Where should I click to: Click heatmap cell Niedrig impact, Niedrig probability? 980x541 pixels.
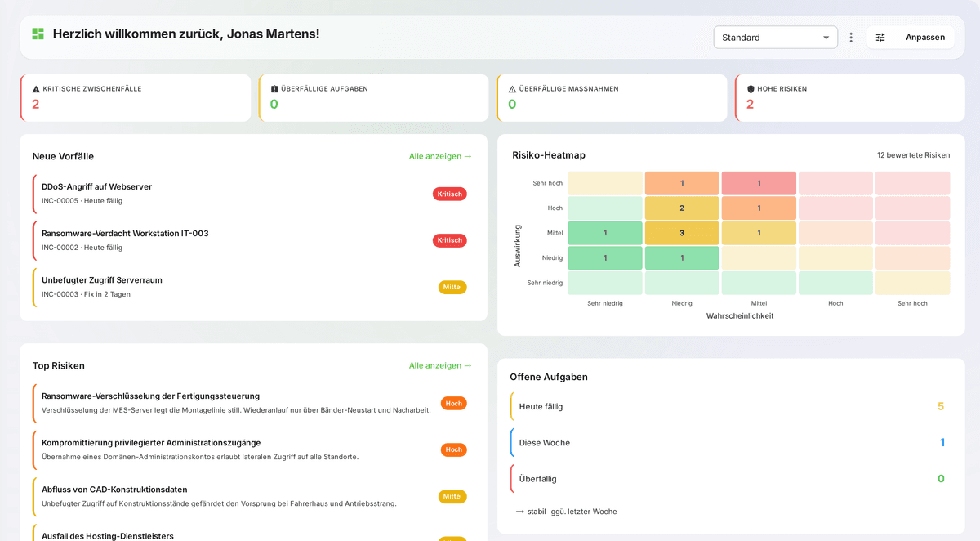(682, 257)
